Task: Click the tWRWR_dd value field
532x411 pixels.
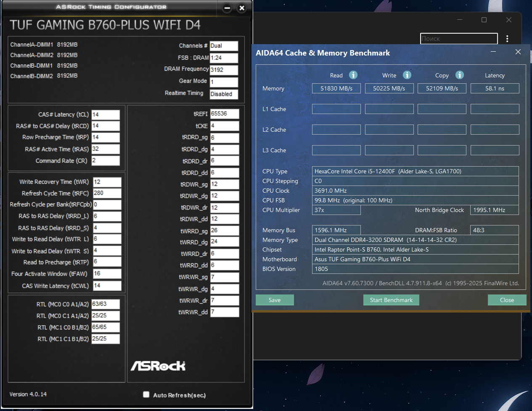Action: 225,312
